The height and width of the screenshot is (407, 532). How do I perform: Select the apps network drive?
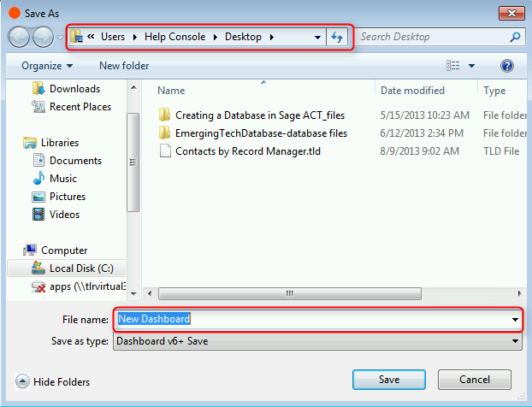87,286
